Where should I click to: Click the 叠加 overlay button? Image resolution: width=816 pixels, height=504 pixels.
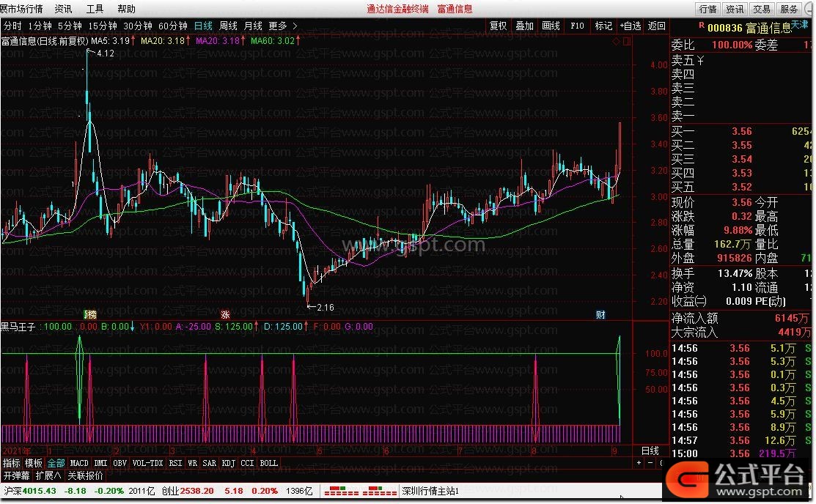tap(524, 26)
